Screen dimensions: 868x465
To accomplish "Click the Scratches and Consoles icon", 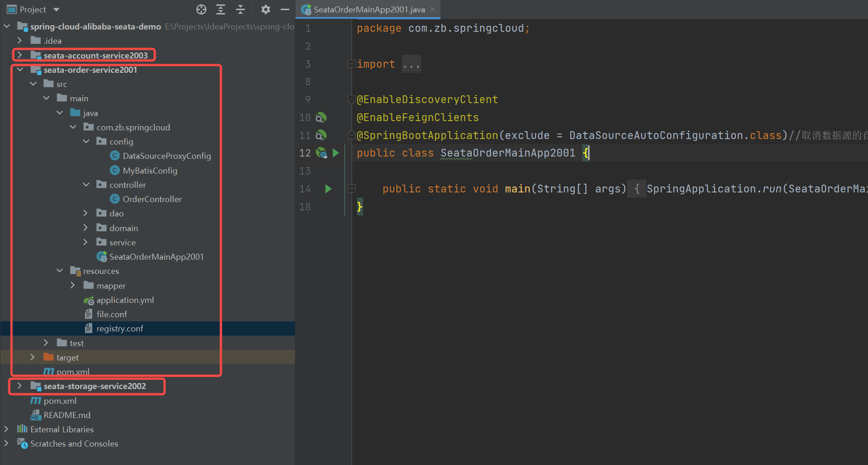I will pos(22,443).
